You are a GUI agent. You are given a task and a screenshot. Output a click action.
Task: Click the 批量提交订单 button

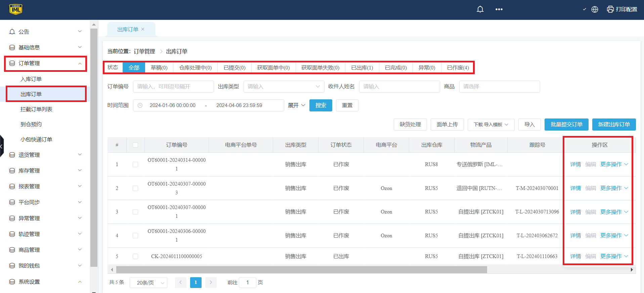[566, 125]
